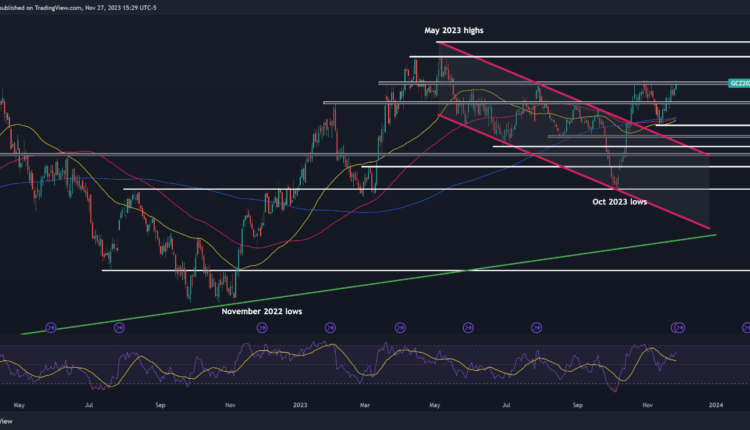Select the green ascending trendline
The height and width of the screenshot is (430, 750).
point(400,280)
